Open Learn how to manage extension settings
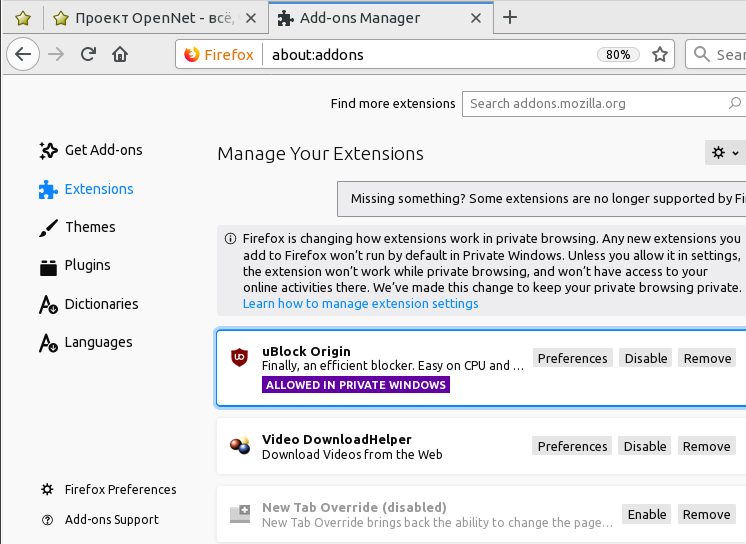This screenshot has width=746, height=544. 360,303
